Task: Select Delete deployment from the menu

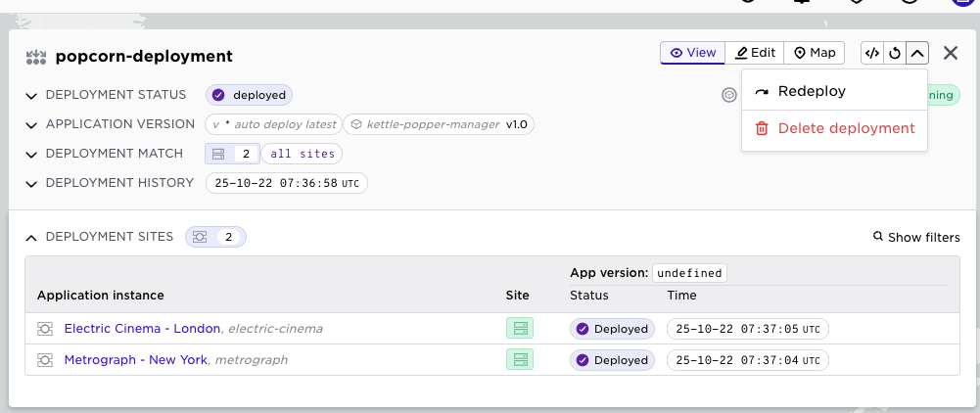Action: tap(845, 128)
